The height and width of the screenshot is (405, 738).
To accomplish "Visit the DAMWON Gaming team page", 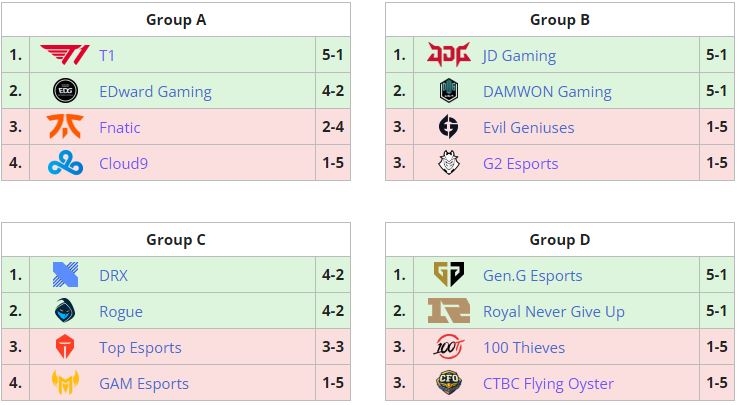I will point(547,91).
